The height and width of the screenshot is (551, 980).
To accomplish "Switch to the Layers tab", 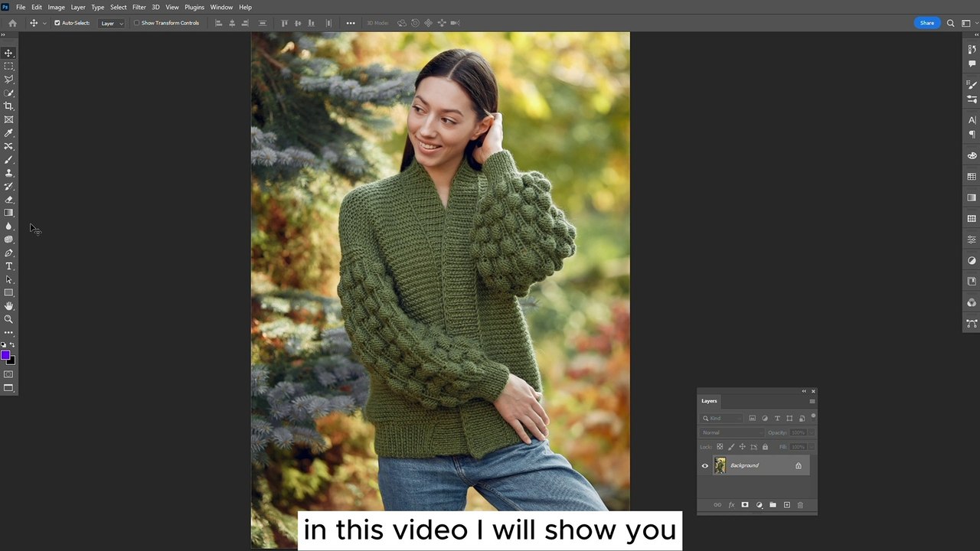I will (710, 401).
